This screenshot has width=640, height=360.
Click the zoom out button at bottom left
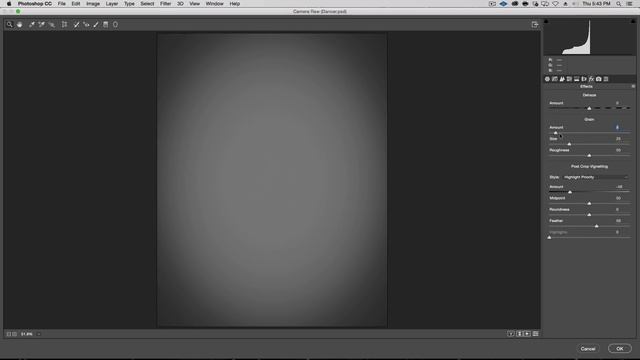(x=9, y=334)
